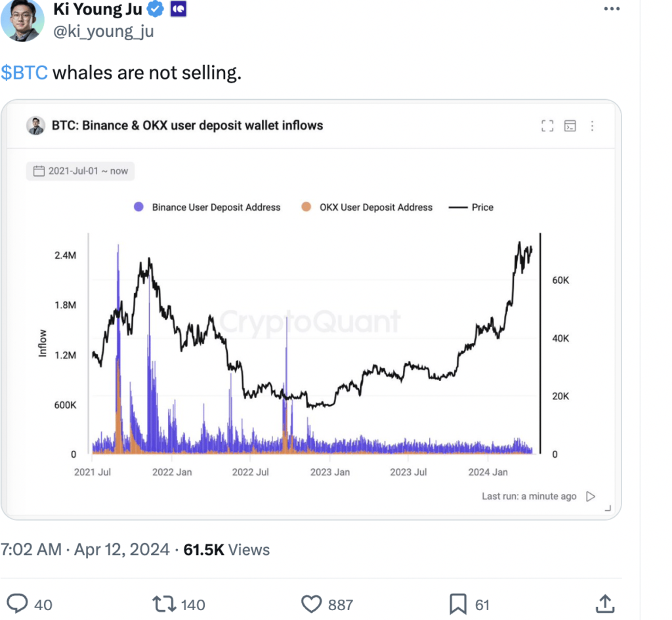Open the tweet's three-dot more menu
672x620 pixels.
[x=612, y=9]
